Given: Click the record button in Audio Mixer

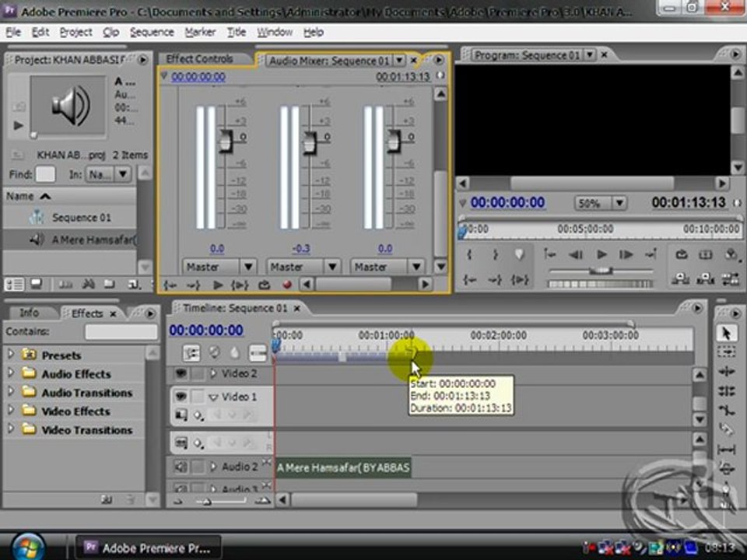Looking at the screenshot, I should 287,285.
